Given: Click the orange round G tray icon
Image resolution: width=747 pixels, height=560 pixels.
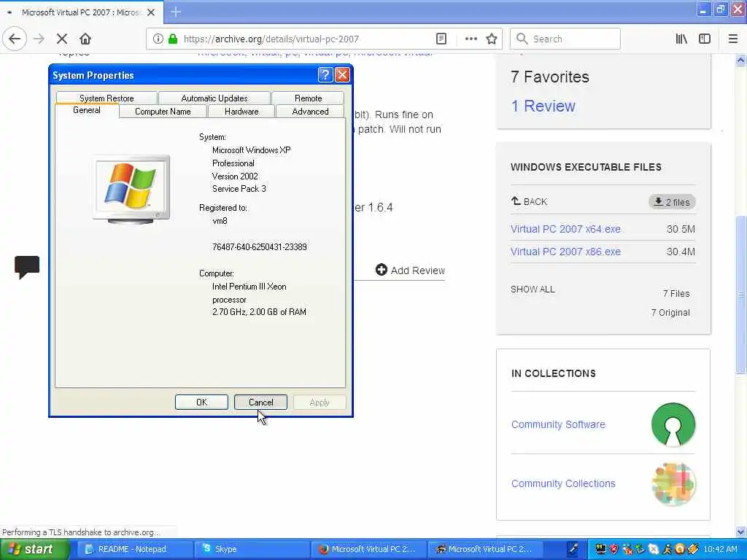Looking at the screenshot, I should (x=680, y=549).
